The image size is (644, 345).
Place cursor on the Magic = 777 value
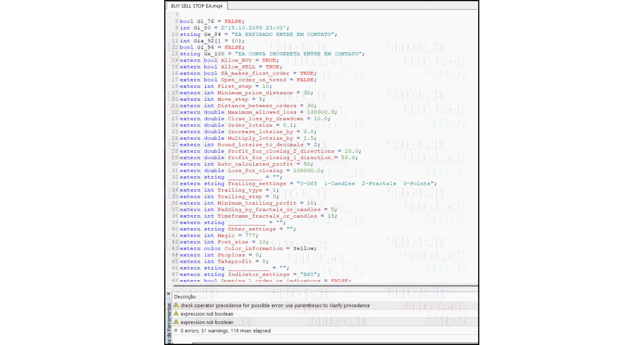coord(251,236)
